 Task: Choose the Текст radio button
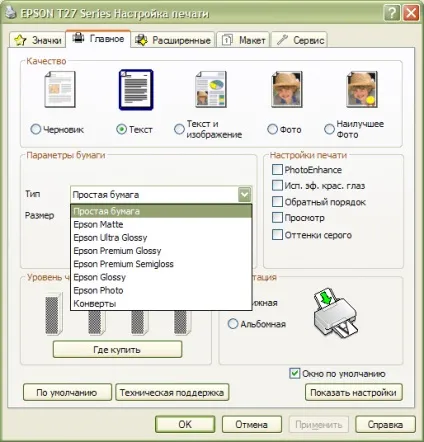(x=121, y=129)
